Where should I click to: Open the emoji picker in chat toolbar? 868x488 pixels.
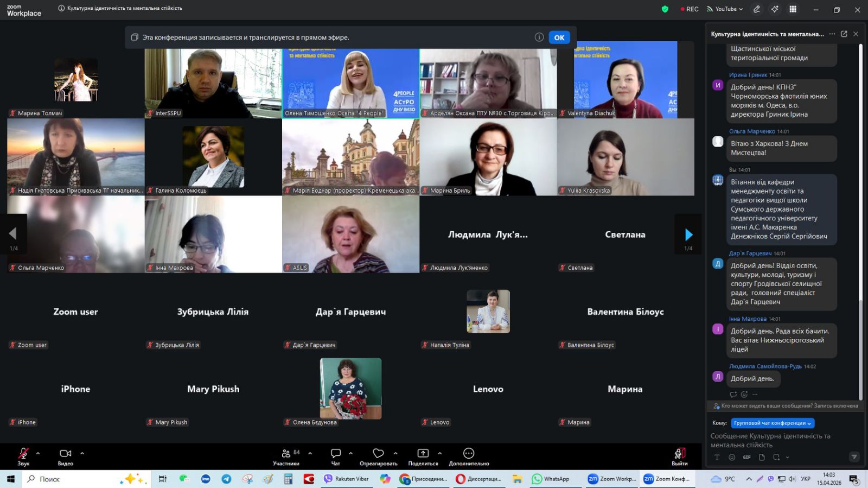click(732, 457)
